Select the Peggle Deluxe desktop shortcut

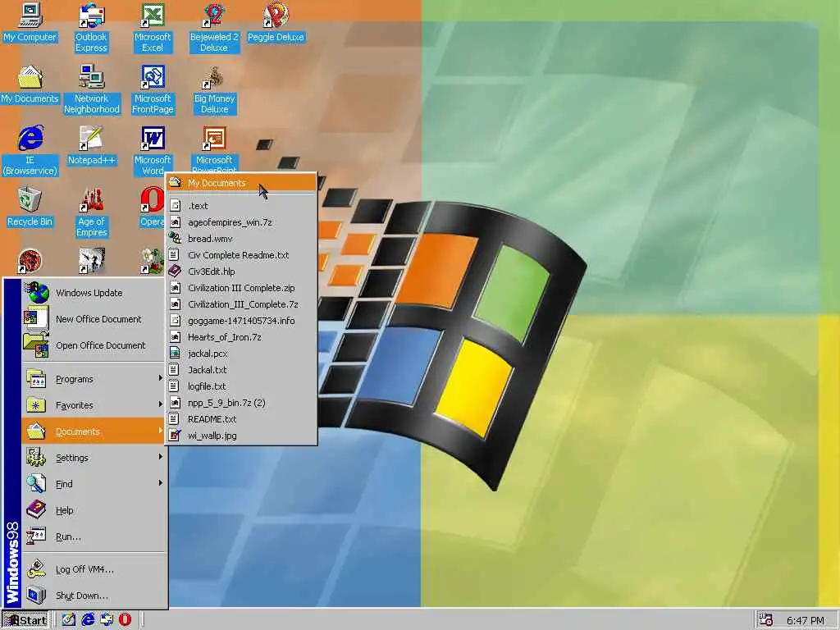[x=276, y=22]
